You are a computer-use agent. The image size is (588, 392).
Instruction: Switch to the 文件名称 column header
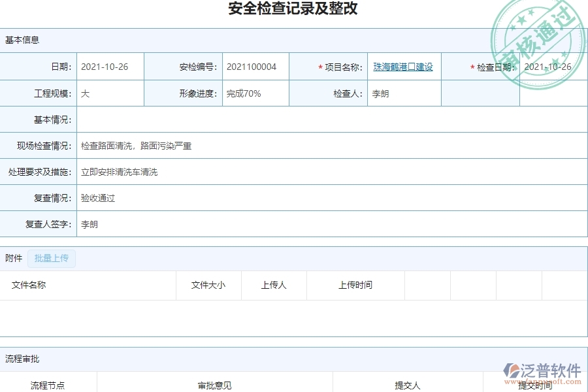28,285
